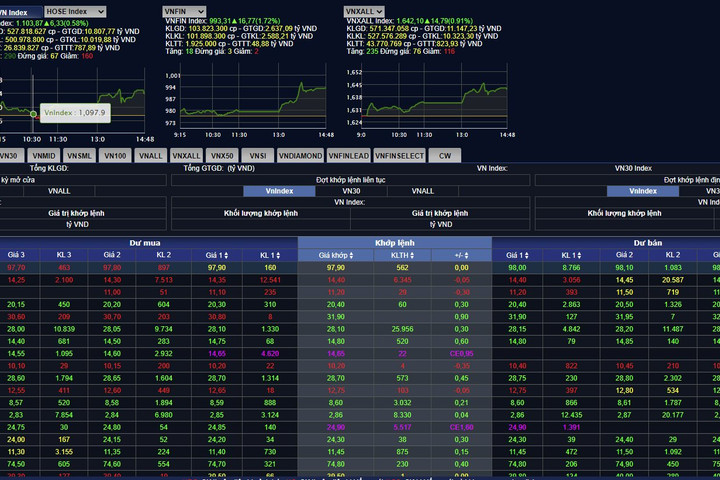Image resolution: width=720 pixels, height=480 pixels.
Task: Click the VNFIN intraday chart
Action: click(x=253, y=96)
